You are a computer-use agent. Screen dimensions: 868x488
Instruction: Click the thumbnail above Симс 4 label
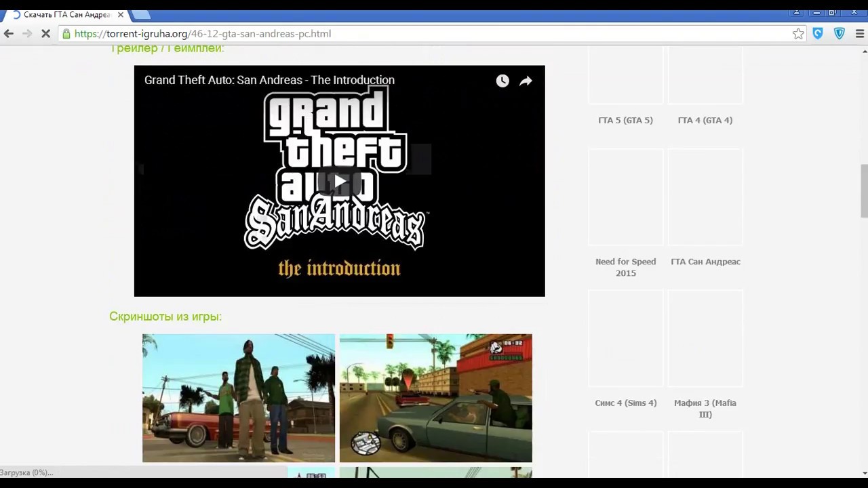[x=625, y=338]
